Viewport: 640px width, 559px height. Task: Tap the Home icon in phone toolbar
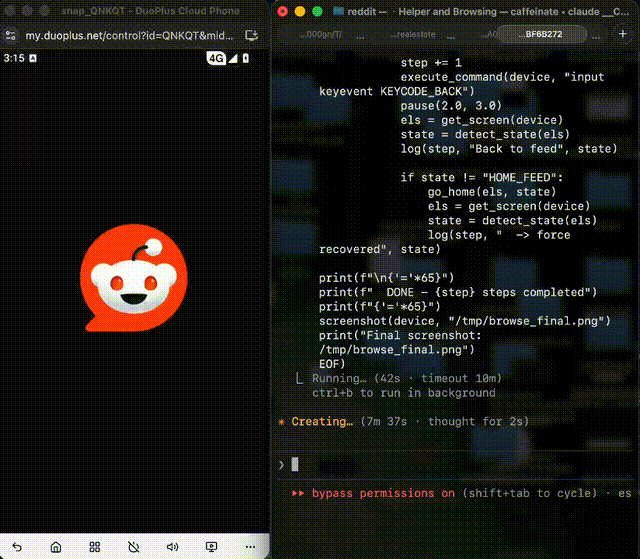pyautogui.click(x=56, y=547)
